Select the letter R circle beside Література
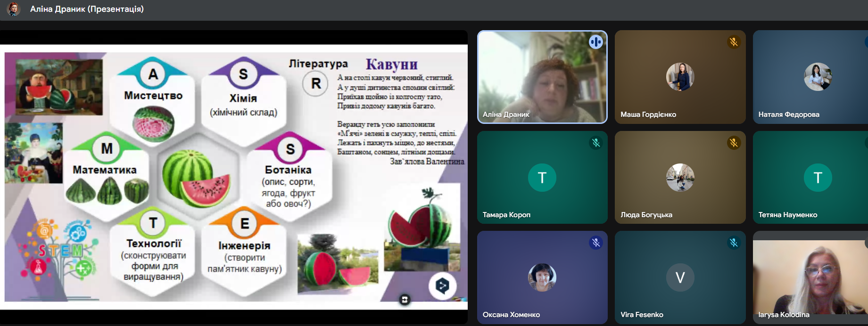868x326 pixels. [x=315, y=84]
